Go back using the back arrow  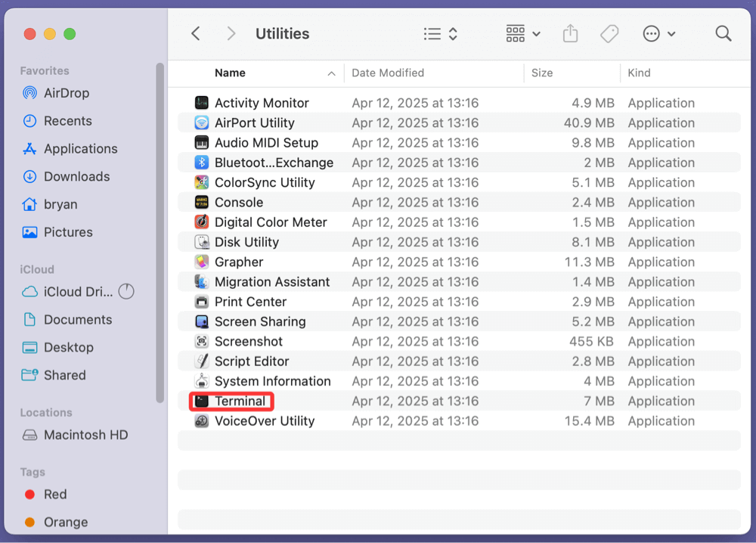pos(195,33)
